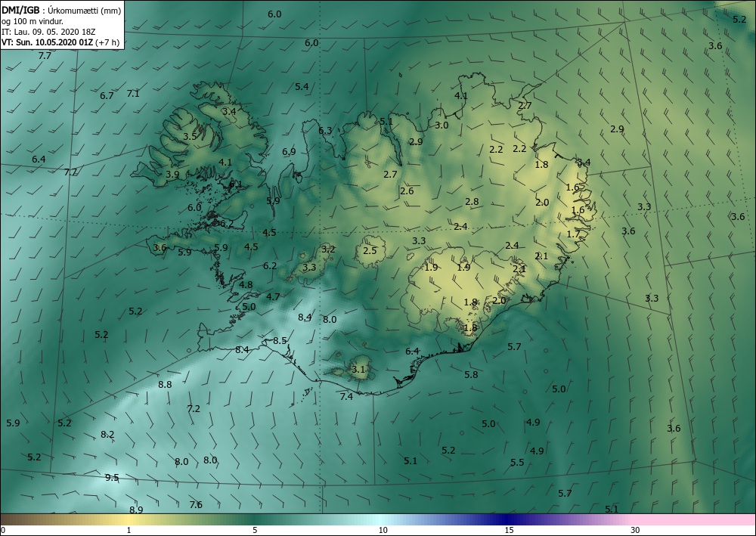Click the map value '7.1'
The height and width of the screenshot is (536, 756).
point(133,93)
